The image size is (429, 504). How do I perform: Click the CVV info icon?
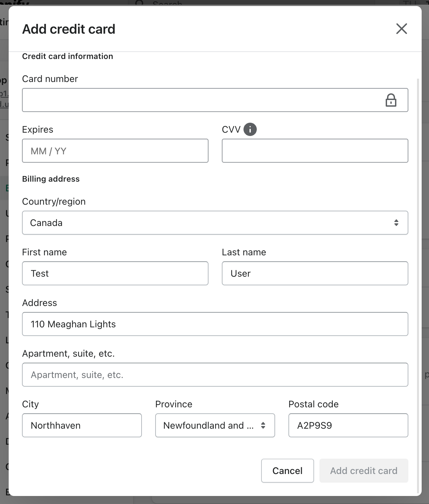click(x=250, y=129)
